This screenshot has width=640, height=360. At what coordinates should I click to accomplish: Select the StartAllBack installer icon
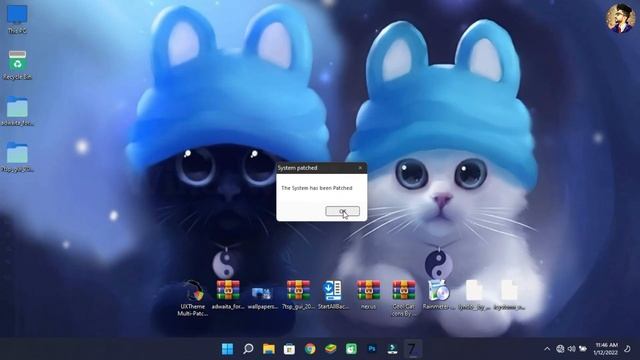[x=333, y=295]
